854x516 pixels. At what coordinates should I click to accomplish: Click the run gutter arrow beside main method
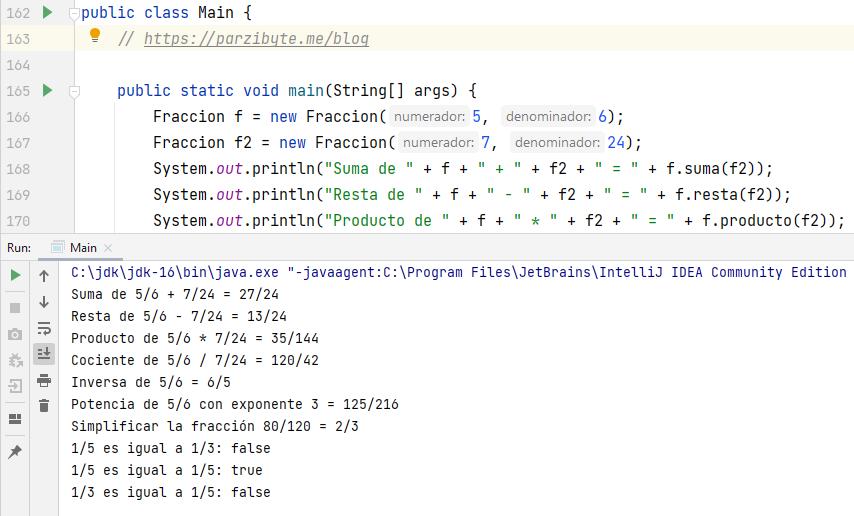coord(47,91)
